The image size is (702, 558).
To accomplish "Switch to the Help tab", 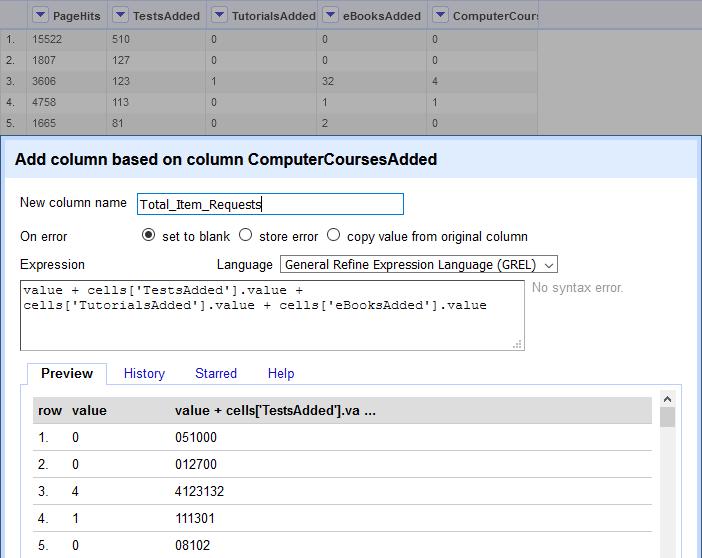I will (281, 373).
